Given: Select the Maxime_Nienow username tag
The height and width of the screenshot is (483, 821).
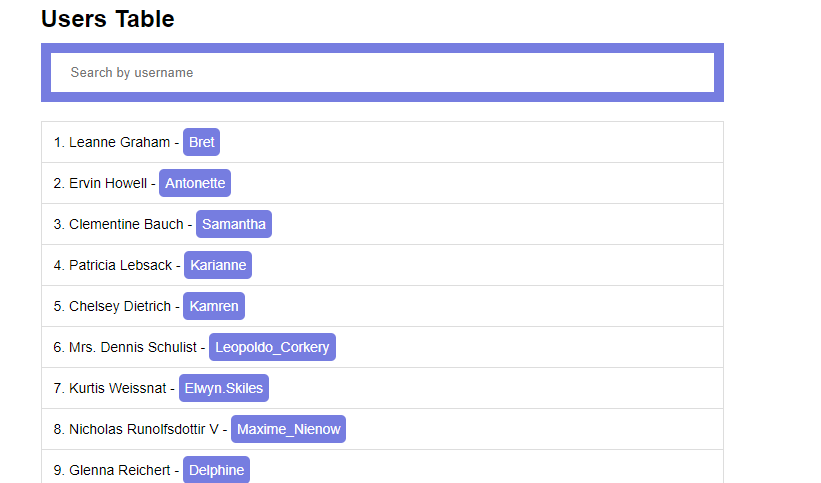Looking at the screenshot, I should 288,429.
